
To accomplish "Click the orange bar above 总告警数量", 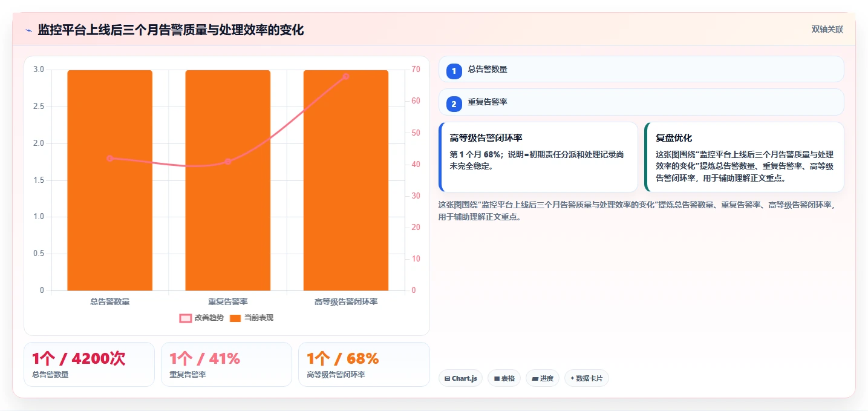I will pos(109,180).
